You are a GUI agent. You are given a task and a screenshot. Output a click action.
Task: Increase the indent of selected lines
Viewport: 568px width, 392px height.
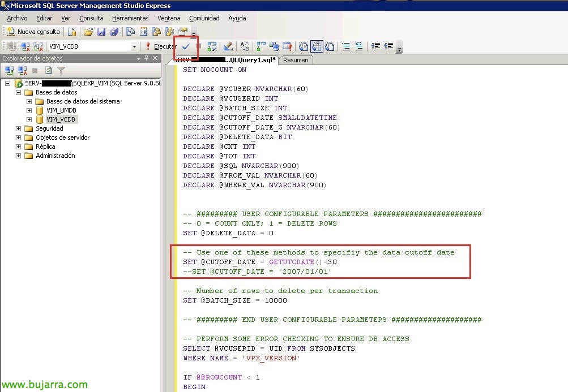388,46
